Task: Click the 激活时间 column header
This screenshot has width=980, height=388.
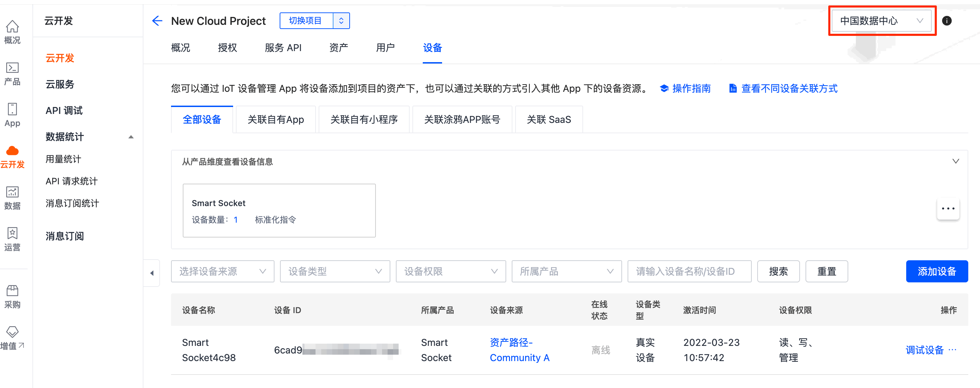Action: click(x=699, y=310)
